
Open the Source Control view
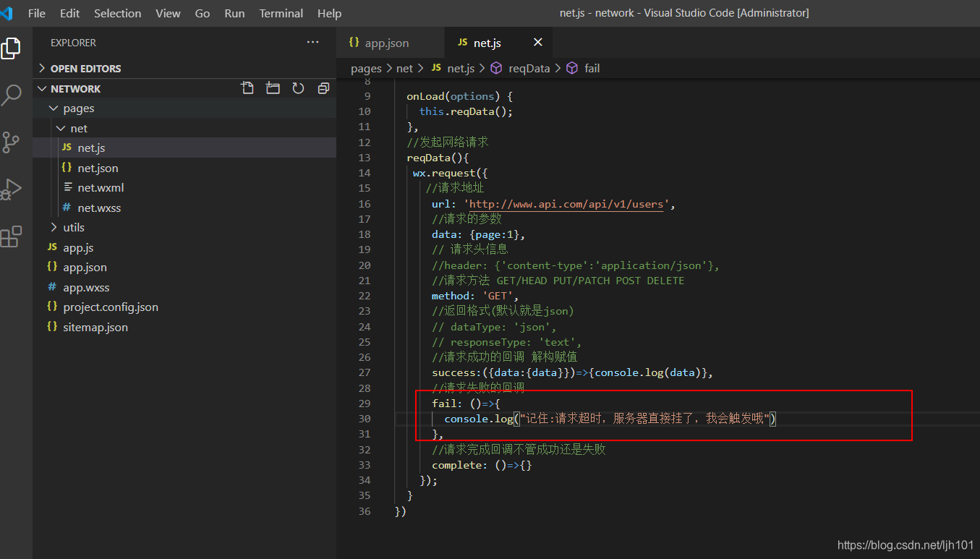tap(11, 142)
